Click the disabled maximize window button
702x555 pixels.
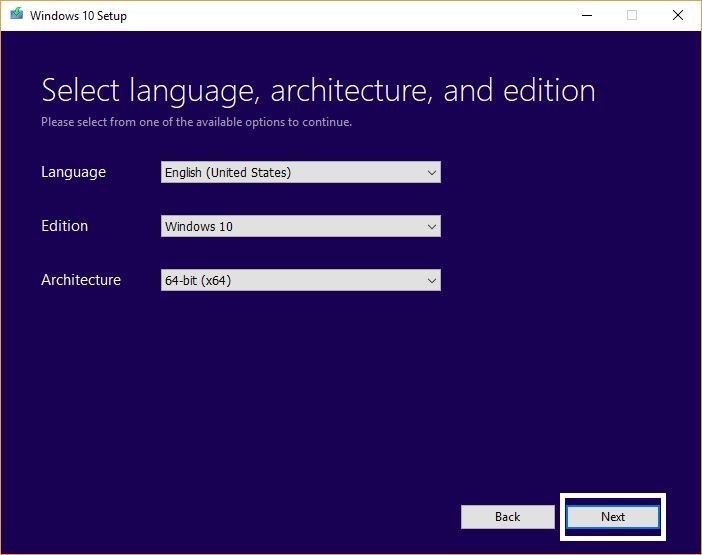point(632,15)
